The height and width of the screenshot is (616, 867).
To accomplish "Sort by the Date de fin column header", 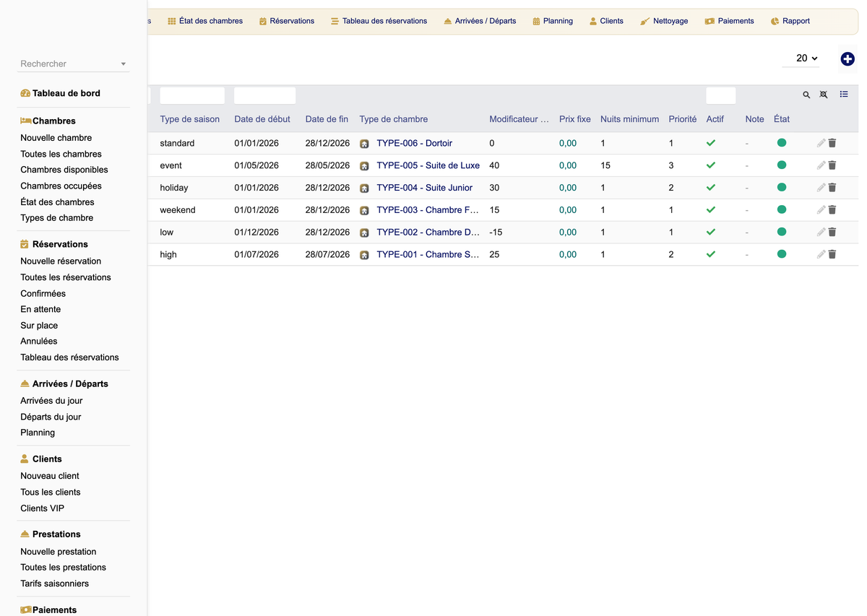I will (x=327, y=119).
